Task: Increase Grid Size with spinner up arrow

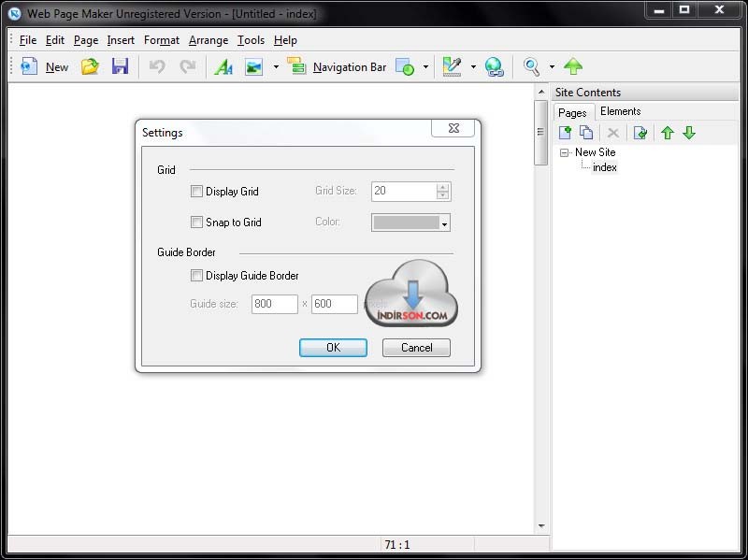Action: click(442, 188)
